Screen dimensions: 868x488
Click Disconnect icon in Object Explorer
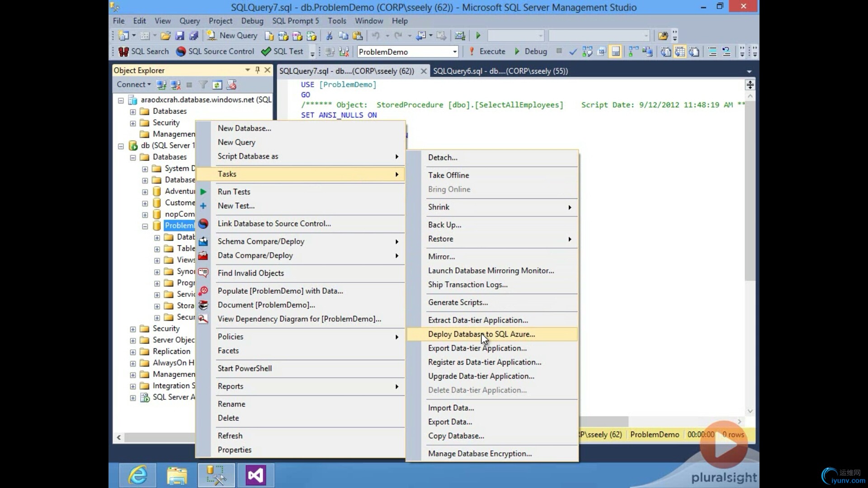point(175,84)
